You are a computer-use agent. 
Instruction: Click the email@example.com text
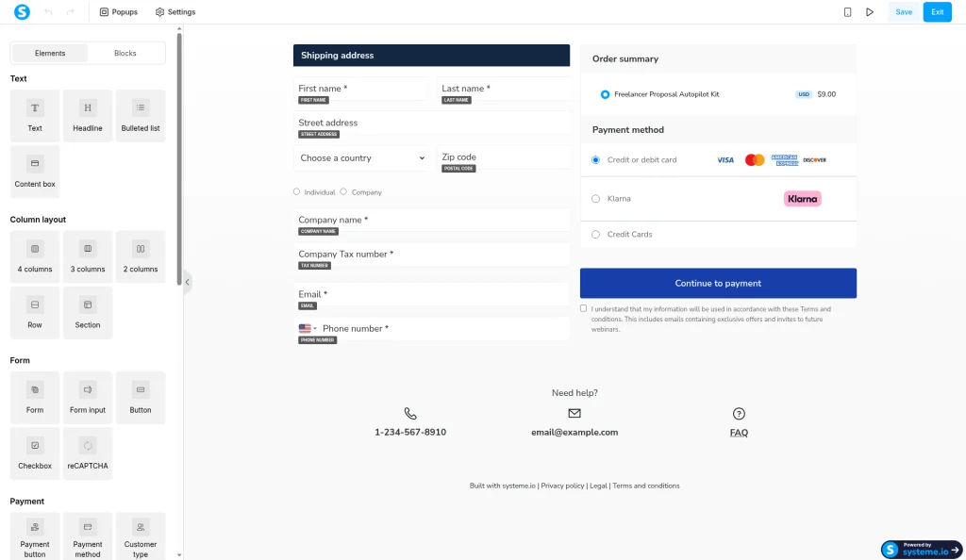point(575,432)
